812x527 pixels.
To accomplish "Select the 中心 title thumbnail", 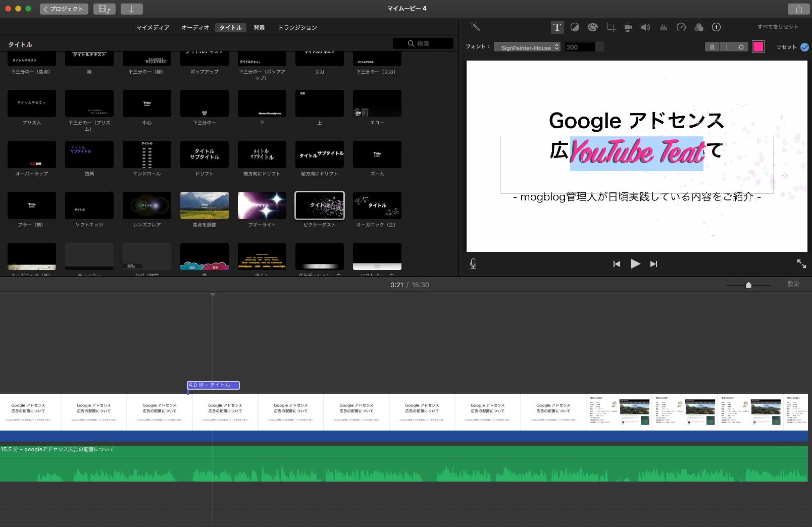I will [x=147, y=103].
